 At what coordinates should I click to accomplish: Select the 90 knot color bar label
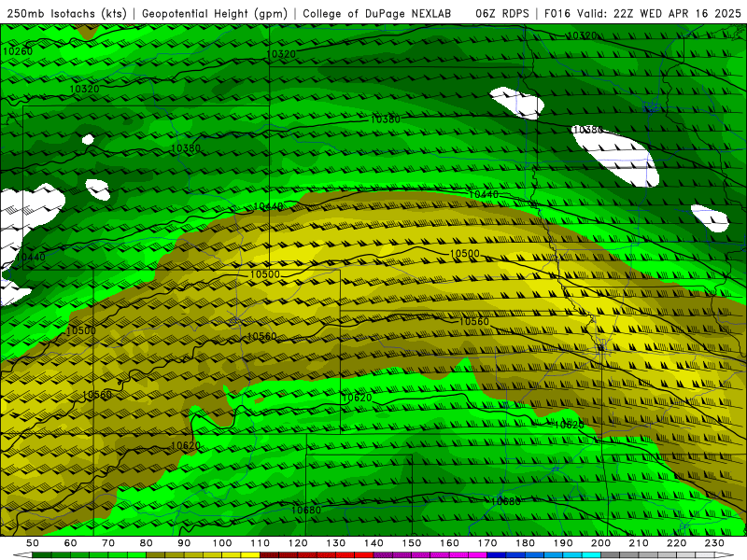pos(184,543)
